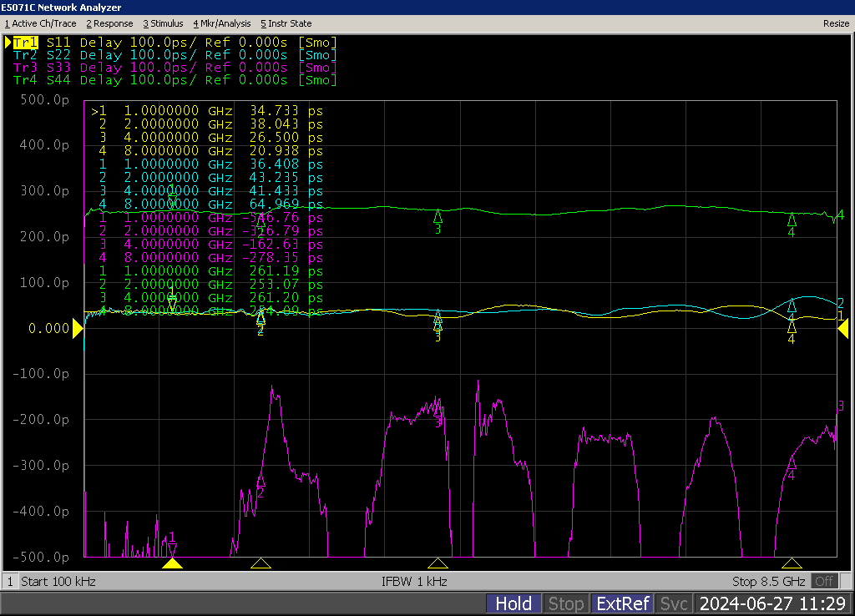Image resolution: width=855 pixels, height=616 pixels.
Task: Expand the Mkr/Analysis menu
Action: [x=222, y=23]
